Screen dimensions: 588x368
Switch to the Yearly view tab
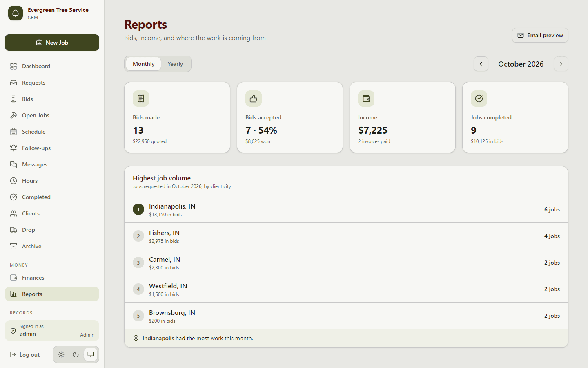[175, 64]
